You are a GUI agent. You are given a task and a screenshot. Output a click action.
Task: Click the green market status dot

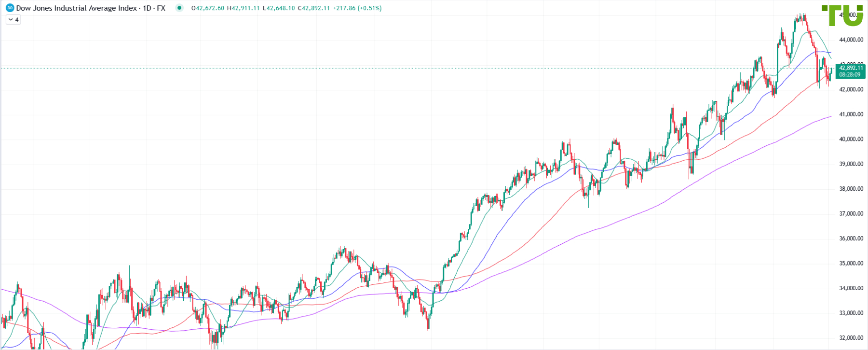[179, 8]
